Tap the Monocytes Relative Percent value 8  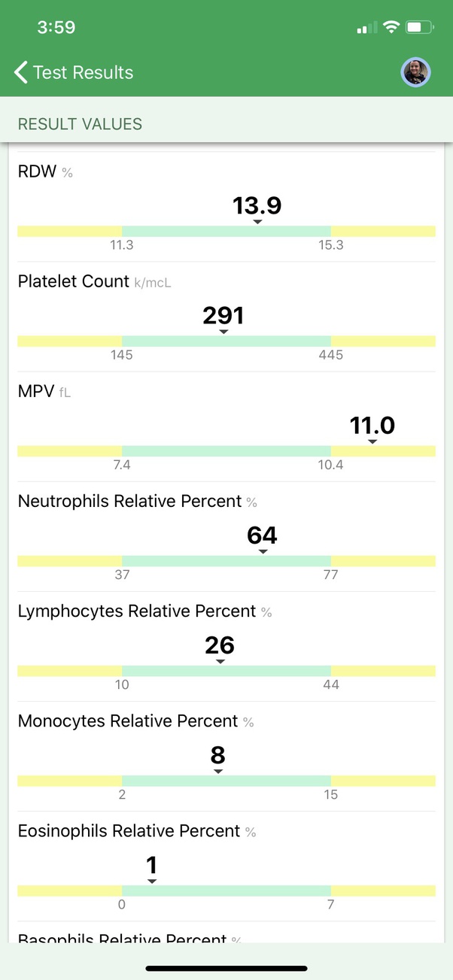[218, 755]
